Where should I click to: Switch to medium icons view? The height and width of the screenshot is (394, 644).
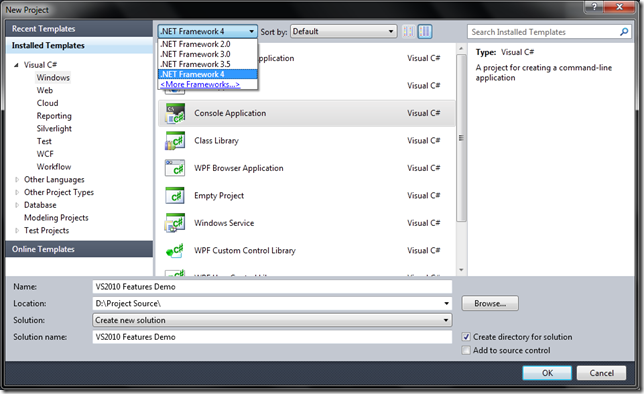pyautogui.click(x=425, y=32)
